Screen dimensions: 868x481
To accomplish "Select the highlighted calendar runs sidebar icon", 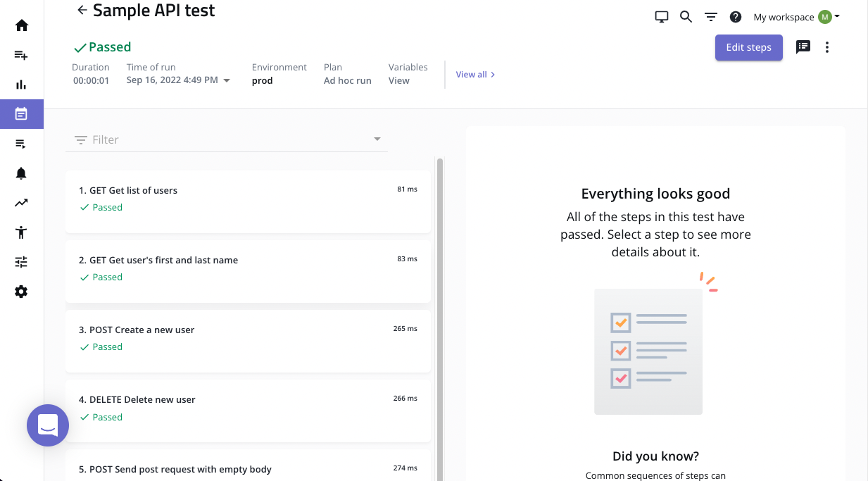I will pos(21,113).
